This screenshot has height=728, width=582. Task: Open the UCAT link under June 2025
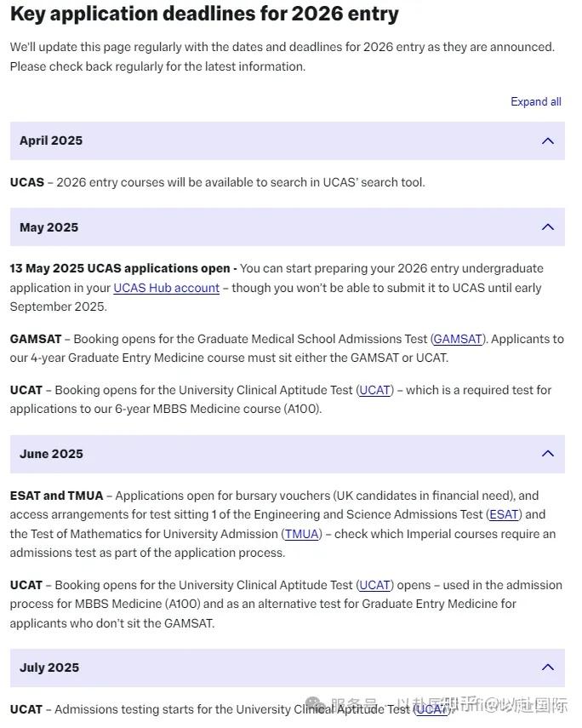375,585
